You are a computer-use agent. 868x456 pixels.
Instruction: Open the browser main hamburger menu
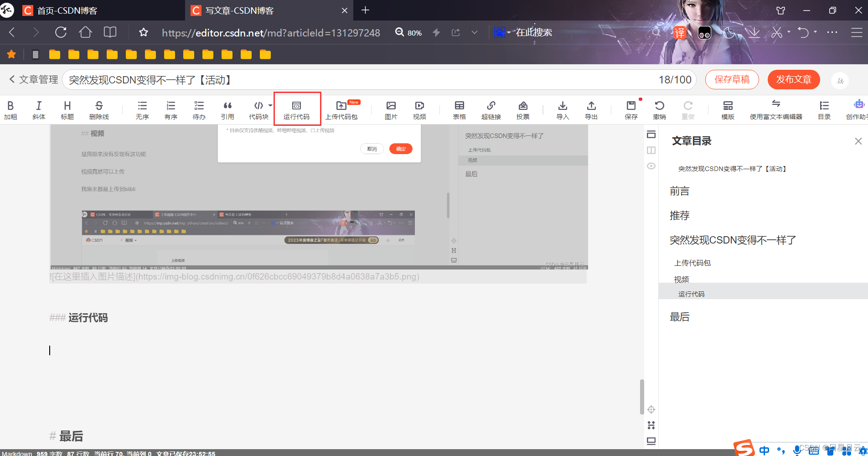click(x=857, y=32)
